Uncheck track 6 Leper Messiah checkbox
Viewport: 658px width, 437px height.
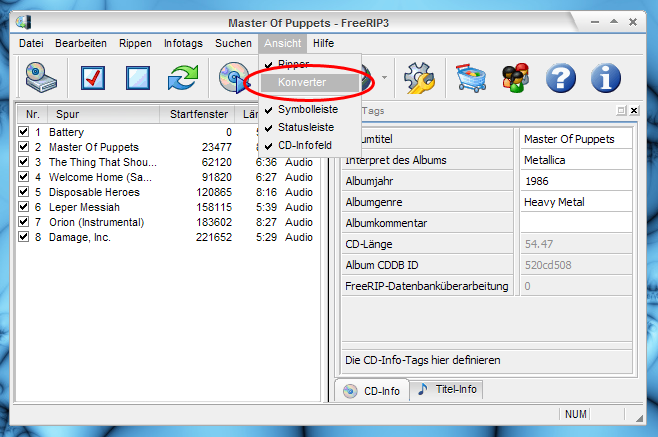coord(24,207)
